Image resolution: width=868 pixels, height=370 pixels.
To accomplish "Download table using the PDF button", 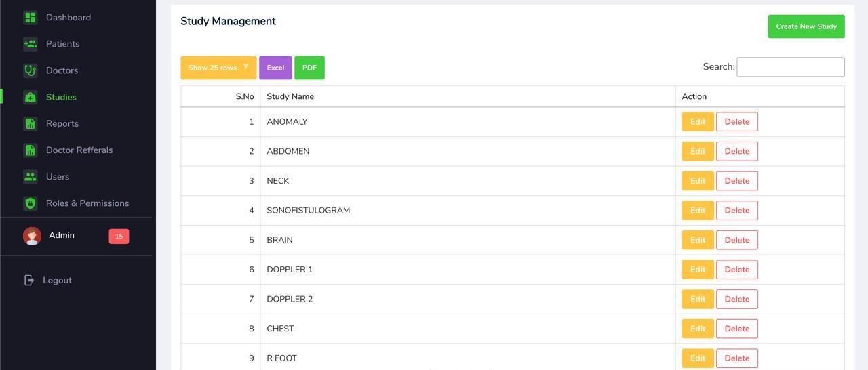I will point(309,68).
